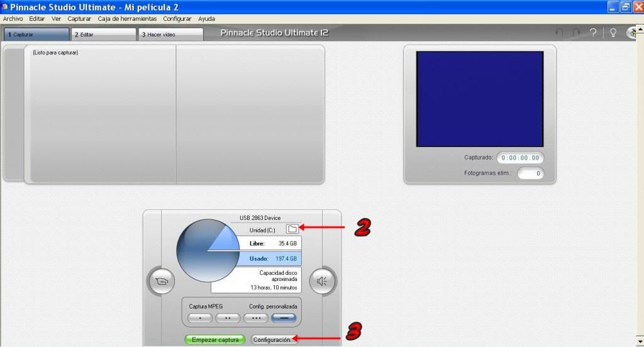Click the undo arrow icon
Screen dimensions: 644x347
(559, 33)
